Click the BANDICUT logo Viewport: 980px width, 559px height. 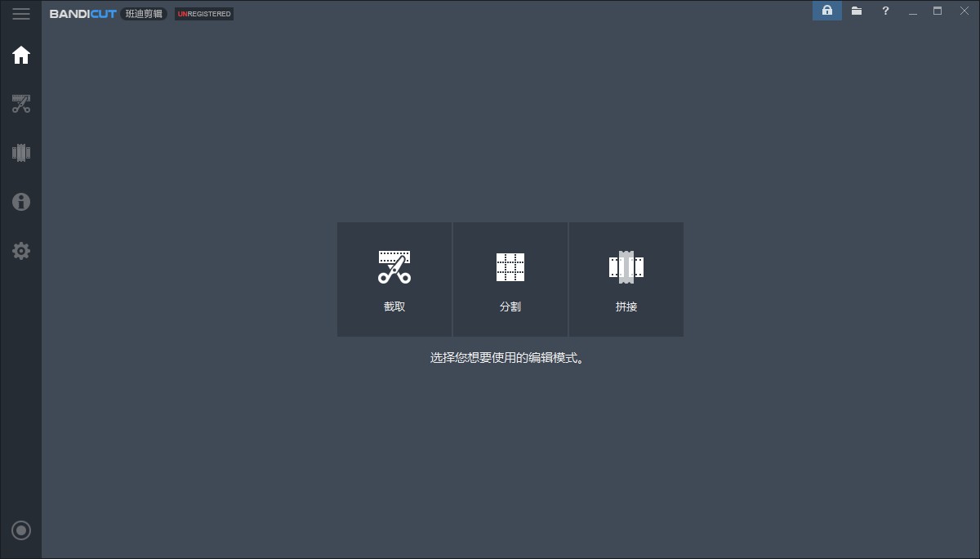pos(83,14)
